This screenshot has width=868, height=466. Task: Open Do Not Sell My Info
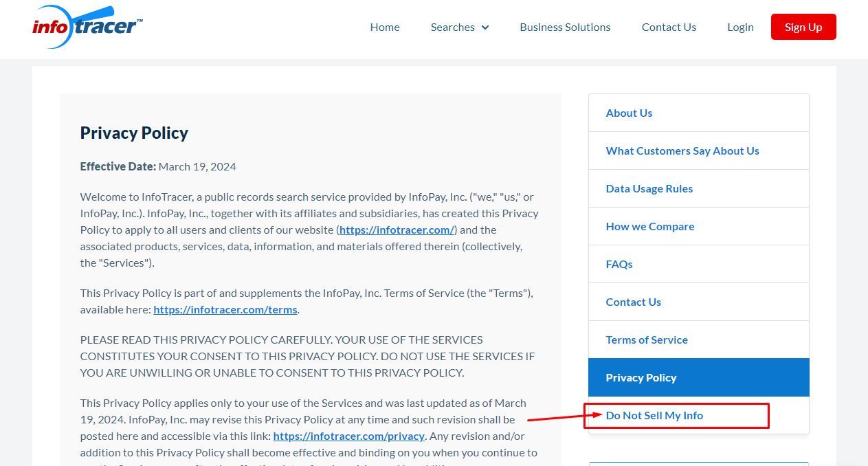point(699,415)
